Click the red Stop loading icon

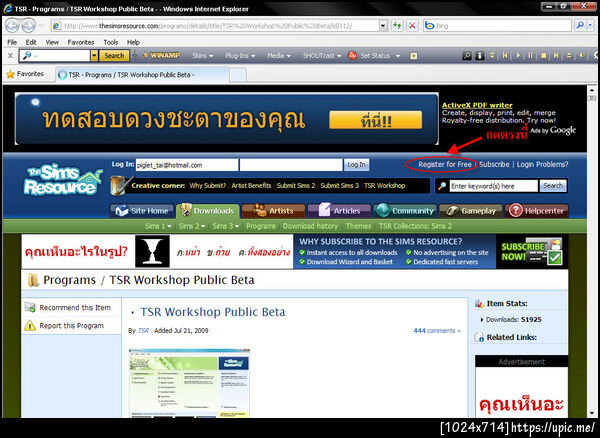point(412,26)
